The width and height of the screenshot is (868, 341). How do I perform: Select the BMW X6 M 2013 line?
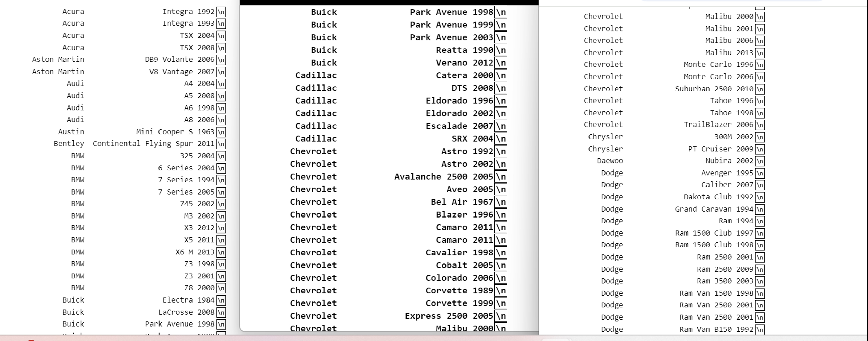[x=141, y=252]
